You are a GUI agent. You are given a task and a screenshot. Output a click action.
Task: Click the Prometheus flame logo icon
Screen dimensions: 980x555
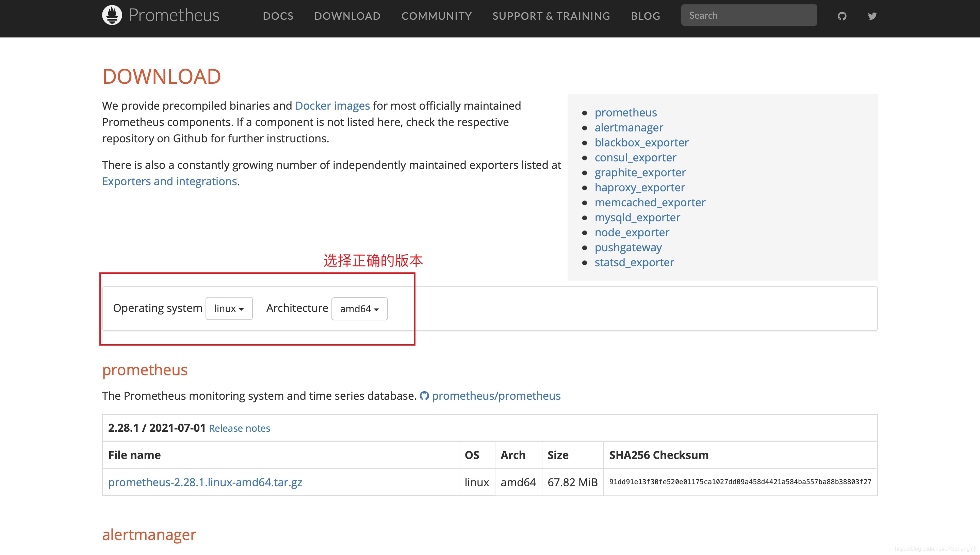(112, 15)
